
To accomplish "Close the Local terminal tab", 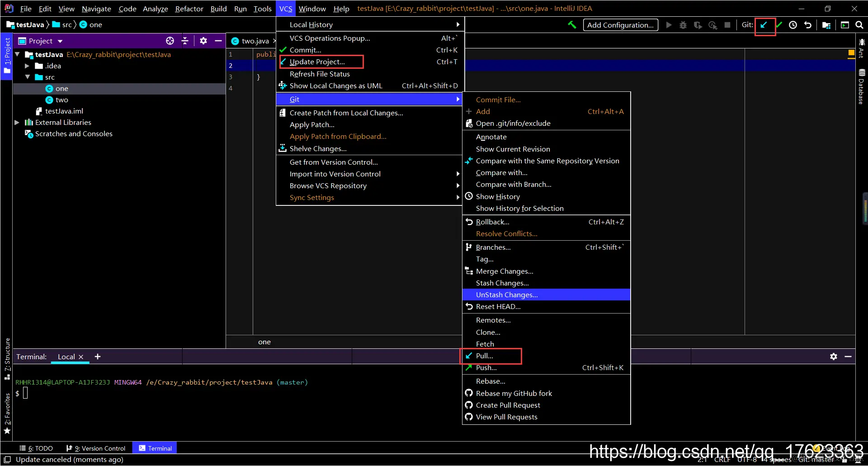I will click(81, 357).
